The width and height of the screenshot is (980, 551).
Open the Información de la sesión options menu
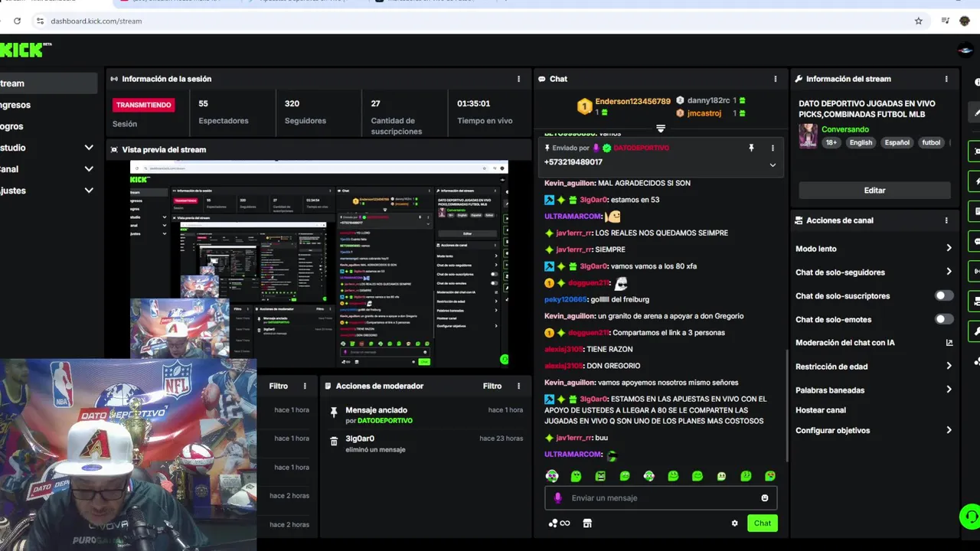tap(518, 79)
